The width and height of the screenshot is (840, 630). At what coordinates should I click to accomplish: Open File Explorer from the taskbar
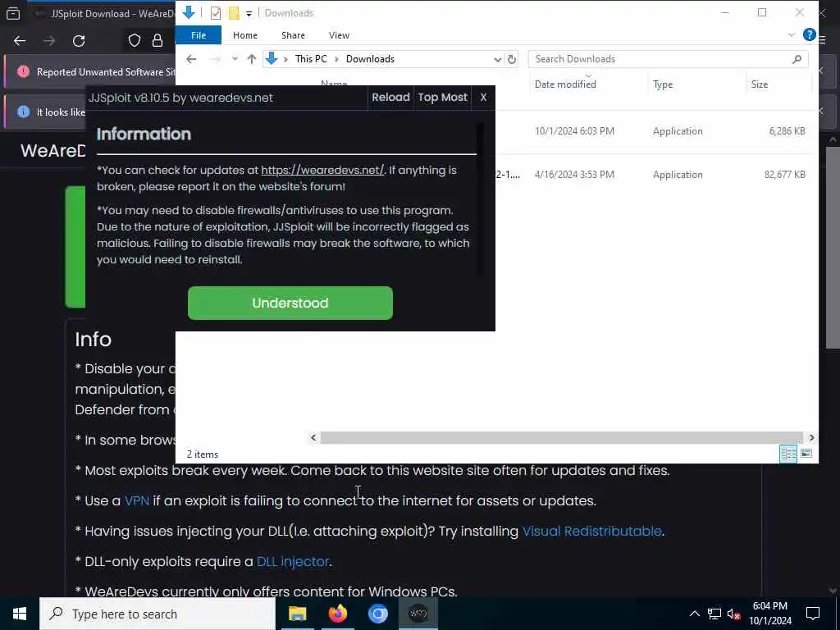(297, 614)
